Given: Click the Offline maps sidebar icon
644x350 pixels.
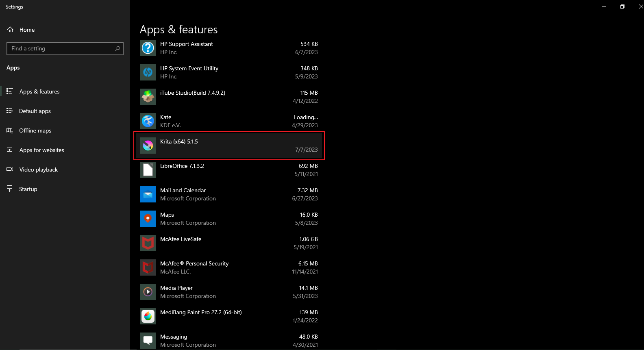Looking at the screenshot, I should [10, 130].
